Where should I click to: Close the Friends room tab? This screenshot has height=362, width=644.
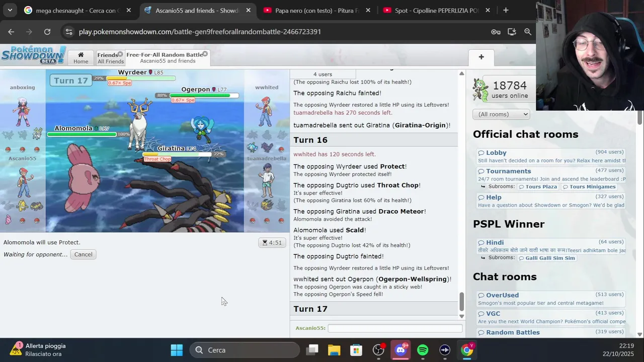tap(120, 54)
